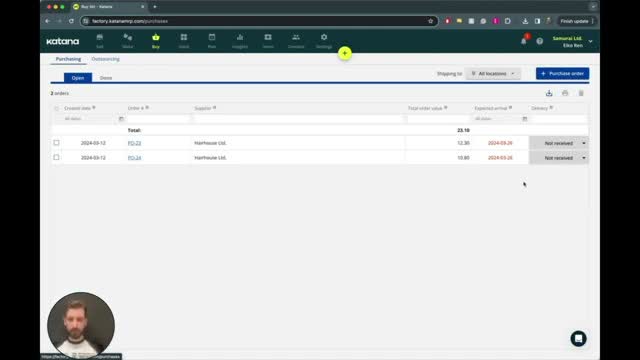Open the Make section in the top navigation
This screenshot has height=360, width=640.
(x=128, y=41)
